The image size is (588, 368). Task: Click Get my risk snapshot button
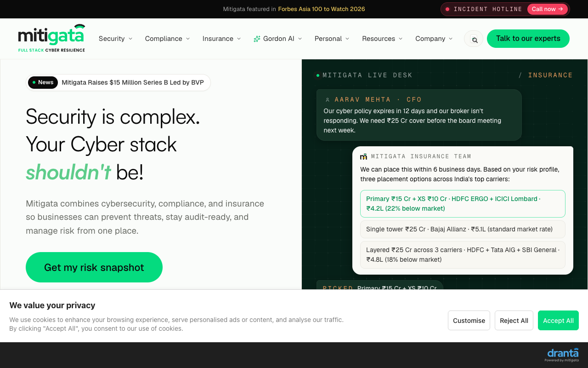94,267
